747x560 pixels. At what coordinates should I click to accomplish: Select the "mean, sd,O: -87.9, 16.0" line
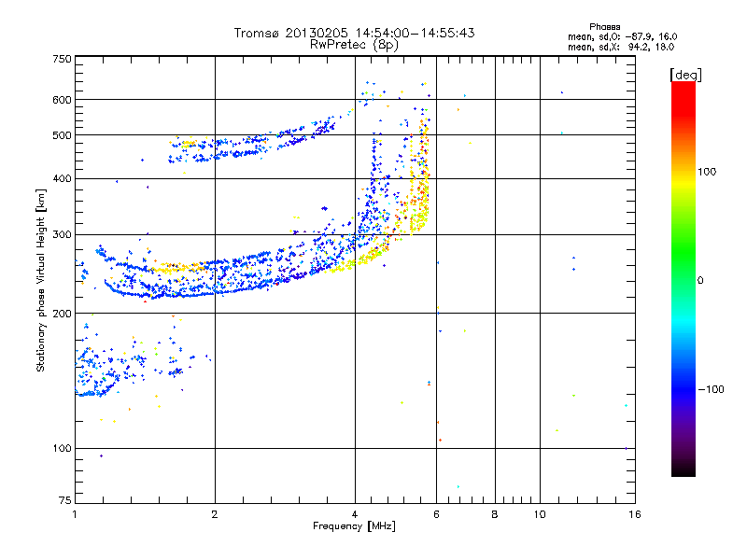[x=622, y=36]
